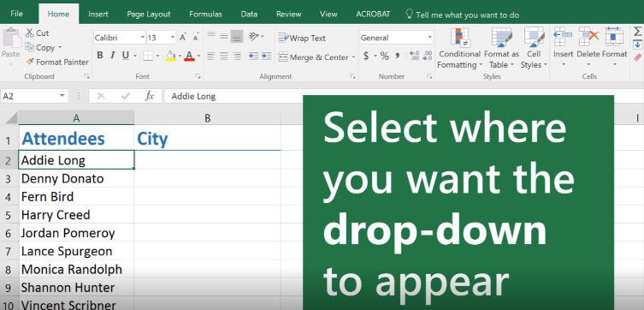This screenshot has height=310, width=644.
Task: Click the Cut scissors button
Action: (37, 33)
